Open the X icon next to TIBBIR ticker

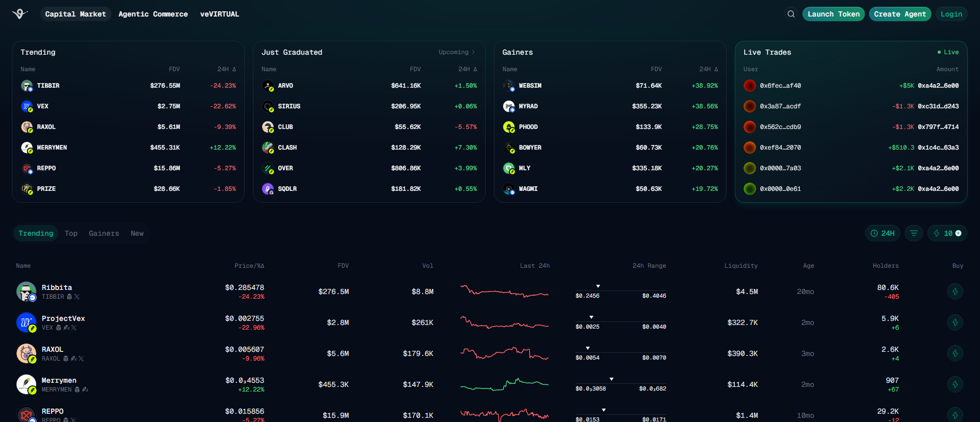(x=77, y=297)
